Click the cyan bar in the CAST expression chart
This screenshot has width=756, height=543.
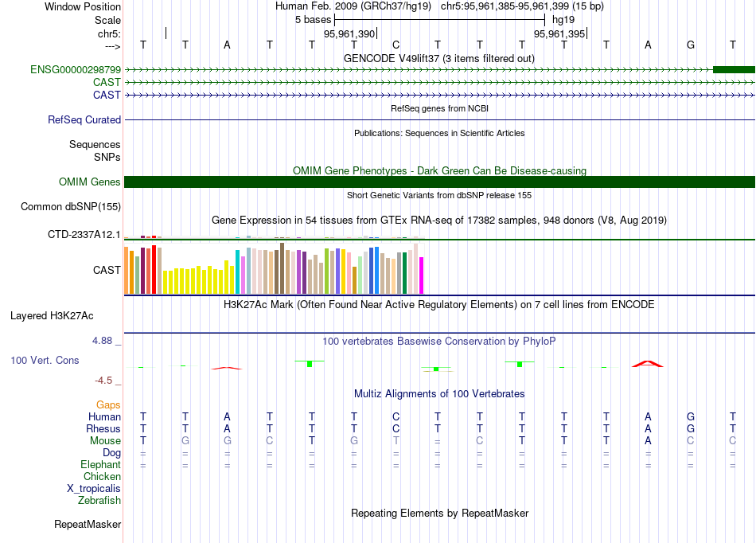238,272
